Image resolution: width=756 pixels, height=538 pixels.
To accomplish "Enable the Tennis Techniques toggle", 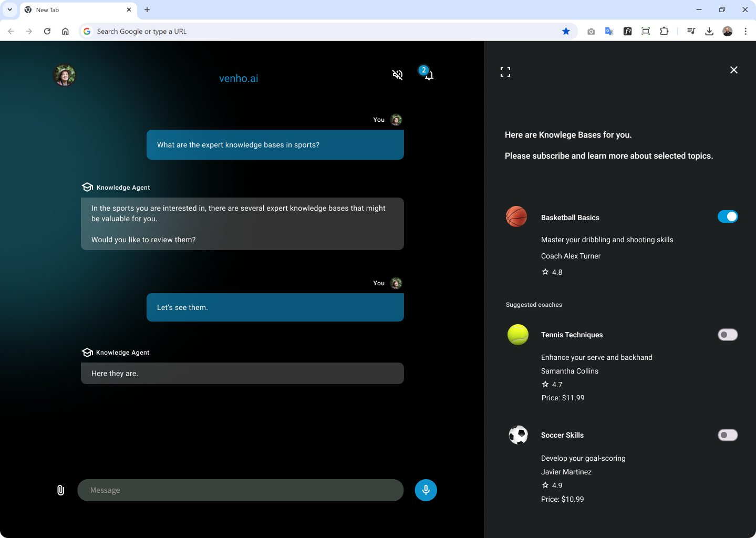I will coord(728,335).
